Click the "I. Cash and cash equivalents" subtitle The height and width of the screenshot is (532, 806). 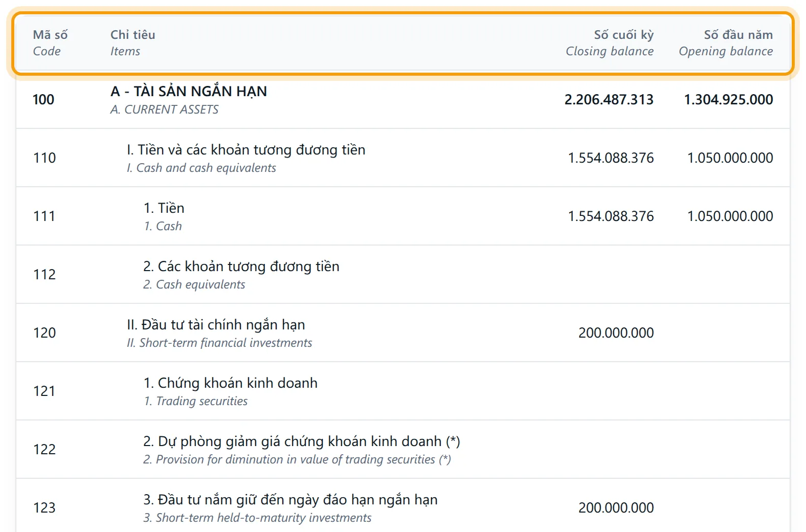tap(201, 168)
